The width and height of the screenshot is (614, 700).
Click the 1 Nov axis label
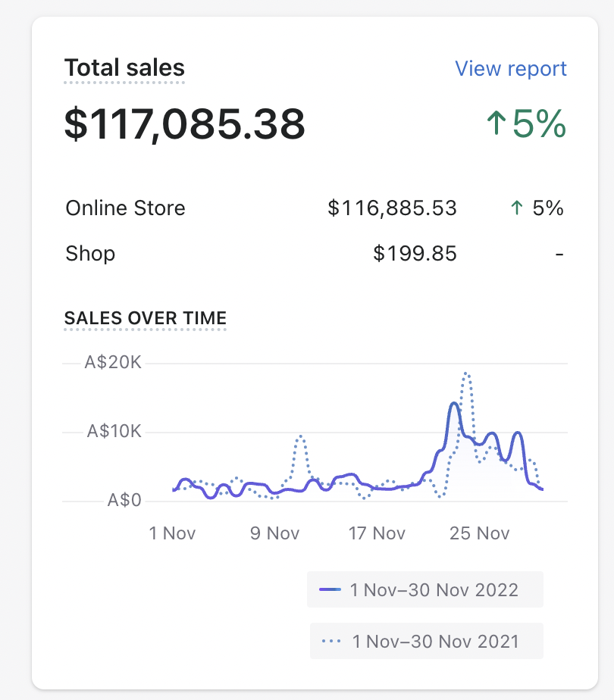pyautogui.click(x=173, y=533)
